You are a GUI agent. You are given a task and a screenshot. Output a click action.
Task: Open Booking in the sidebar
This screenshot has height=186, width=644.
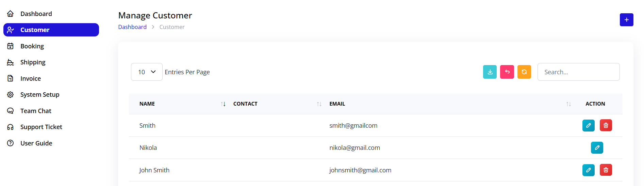click(x=32, y=46)
